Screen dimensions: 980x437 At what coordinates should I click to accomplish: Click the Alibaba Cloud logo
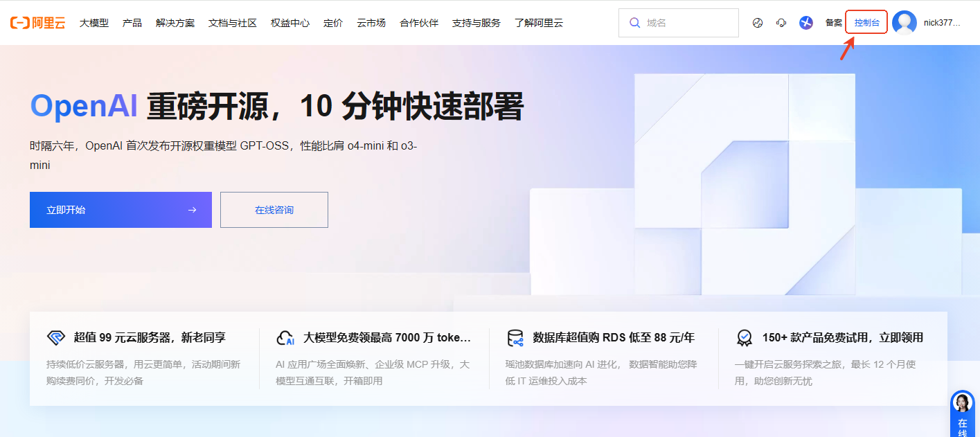(x=37, y=23)
